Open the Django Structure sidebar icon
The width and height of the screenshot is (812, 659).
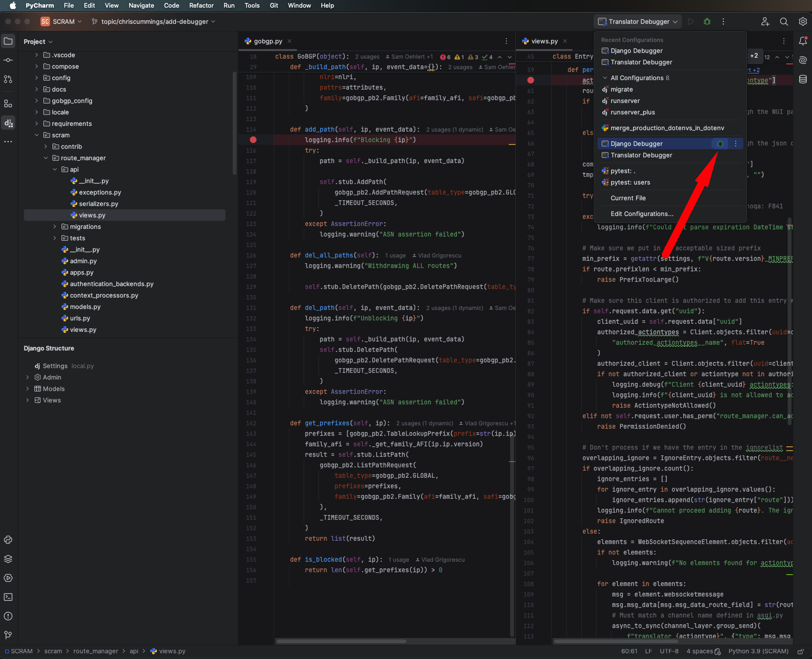point(9,123)
